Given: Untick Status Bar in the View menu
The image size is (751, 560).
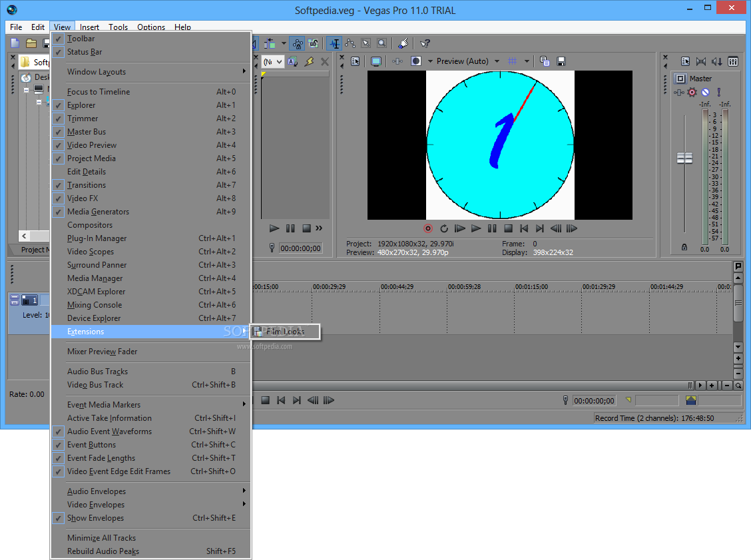Looking at the screenshot, I should [59, 52].
